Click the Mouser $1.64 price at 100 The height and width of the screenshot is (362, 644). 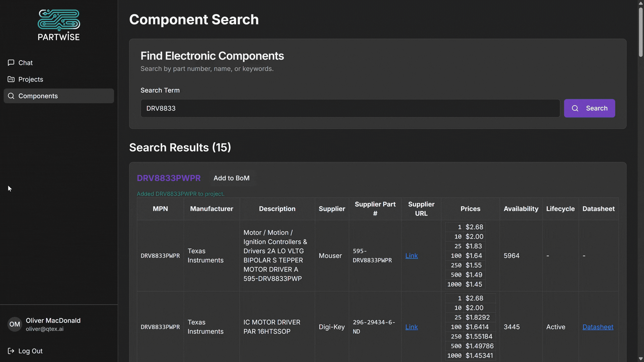[474, 256]
